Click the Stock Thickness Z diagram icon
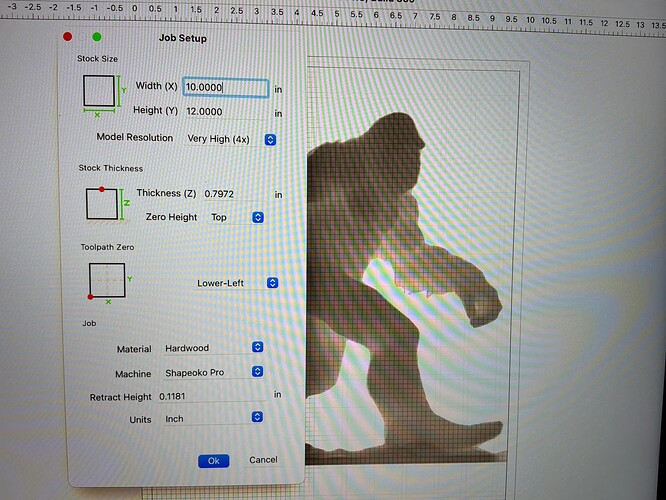This screenshot has width=666, height=500. click(x=107, y=203)
